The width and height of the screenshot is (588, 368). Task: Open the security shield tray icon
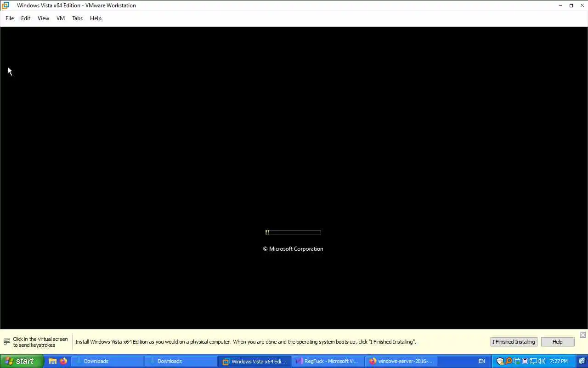click(500, 361)
